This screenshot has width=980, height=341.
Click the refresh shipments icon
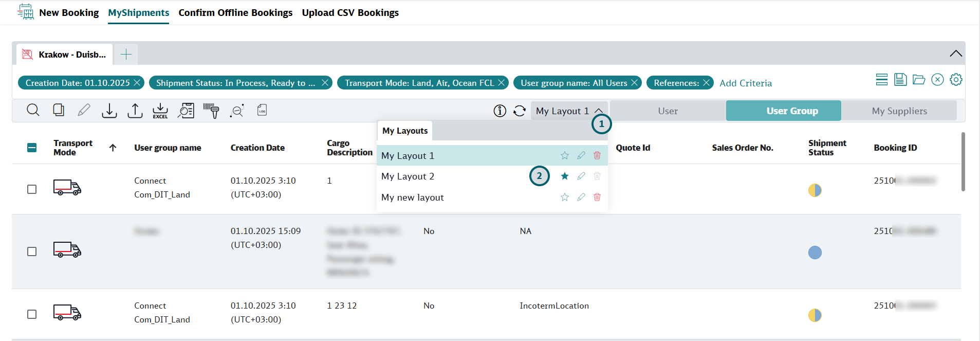[520, 111]
